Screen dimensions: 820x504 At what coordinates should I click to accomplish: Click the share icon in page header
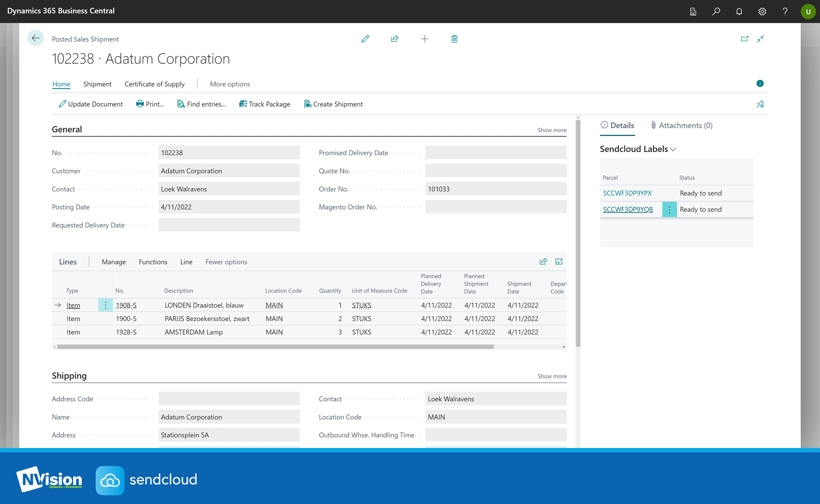(x=395, y=39)
